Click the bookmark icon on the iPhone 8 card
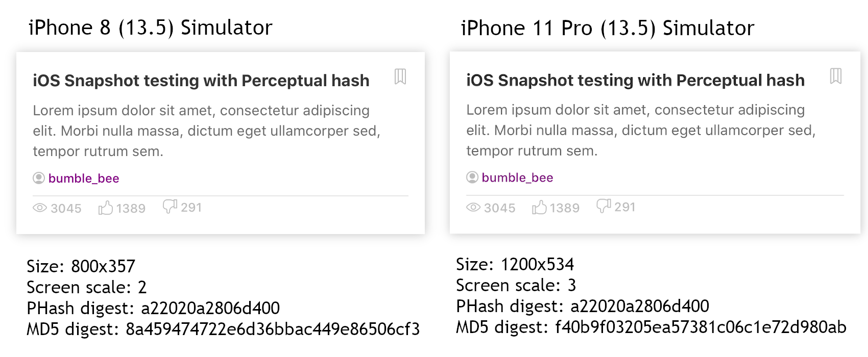868x357 pixels. [401, 78]
